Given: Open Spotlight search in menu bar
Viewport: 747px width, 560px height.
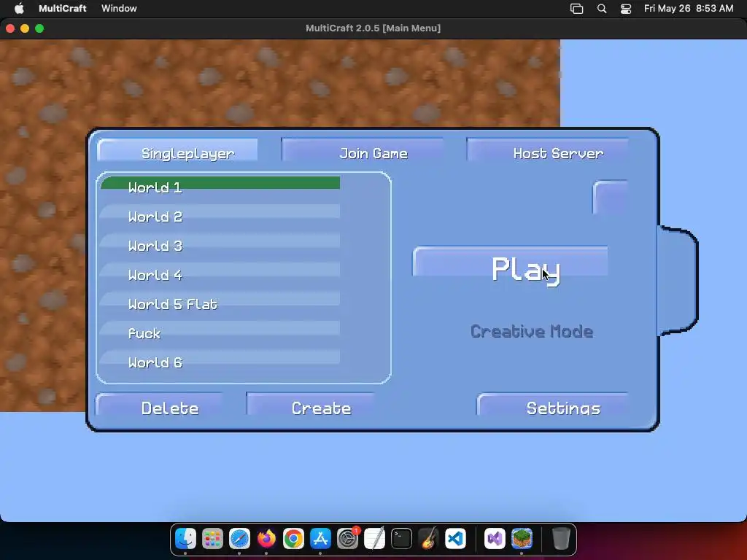Looking at the screenshot, I should 602,9.
